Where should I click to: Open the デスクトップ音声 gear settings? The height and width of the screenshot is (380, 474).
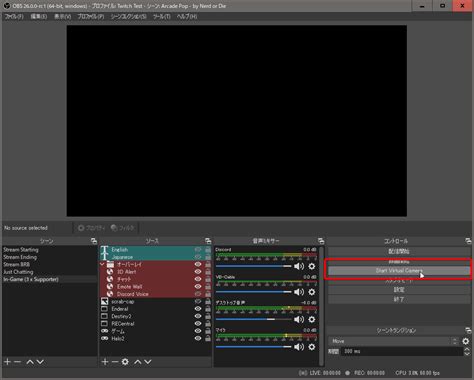pos(312,319)
